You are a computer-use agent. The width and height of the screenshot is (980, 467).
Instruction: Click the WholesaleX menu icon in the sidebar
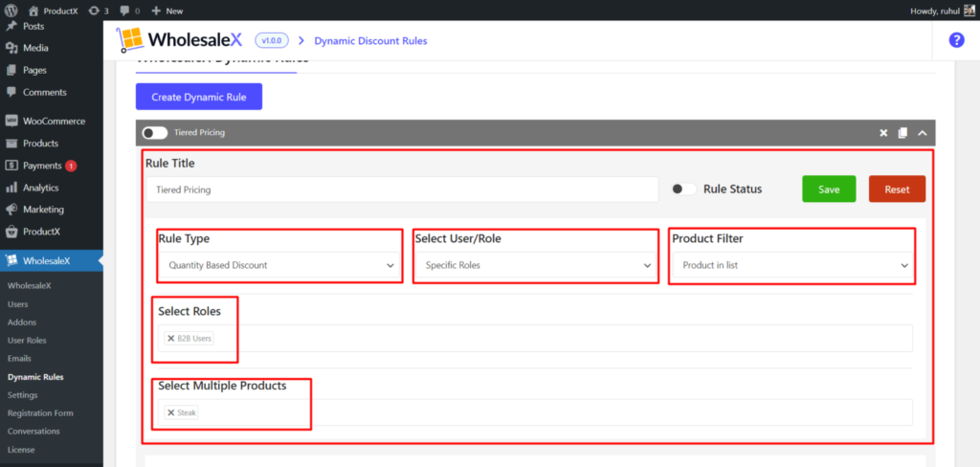[x=11, y=260]
